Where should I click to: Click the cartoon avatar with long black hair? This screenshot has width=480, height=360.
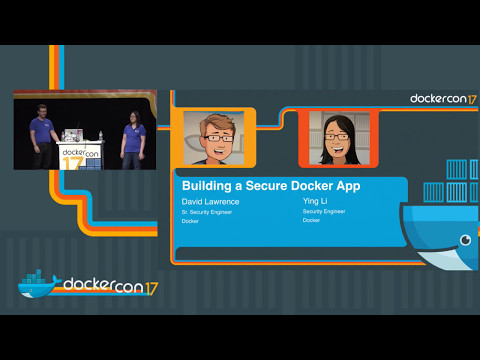[x=339, y=138]
